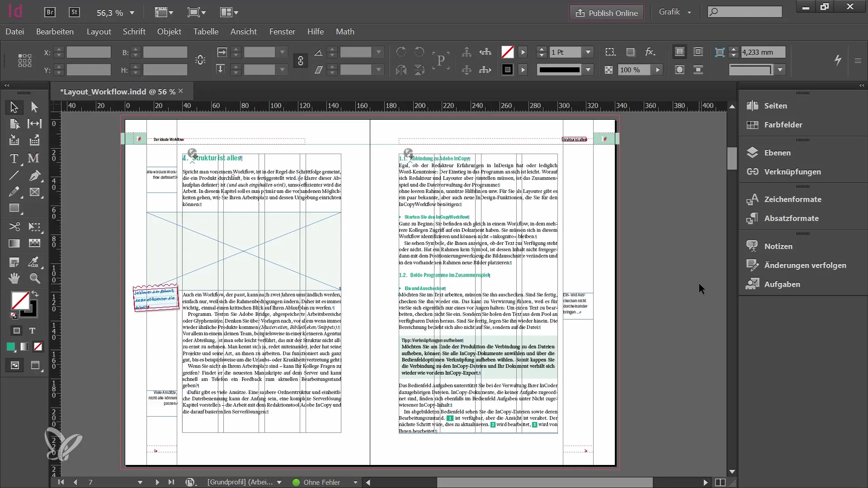Open the view options dropdown

164,12
